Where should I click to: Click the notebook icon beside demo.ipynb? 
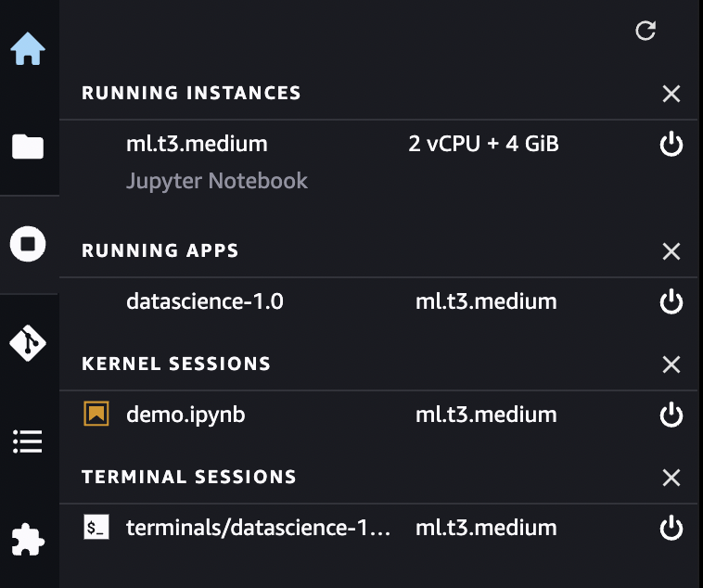click(x=96, y=415)
